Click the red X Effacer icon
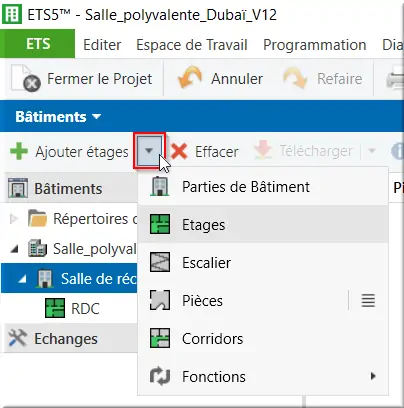The width and height of the screenshot is (404, 408). [x=179, y=152]
